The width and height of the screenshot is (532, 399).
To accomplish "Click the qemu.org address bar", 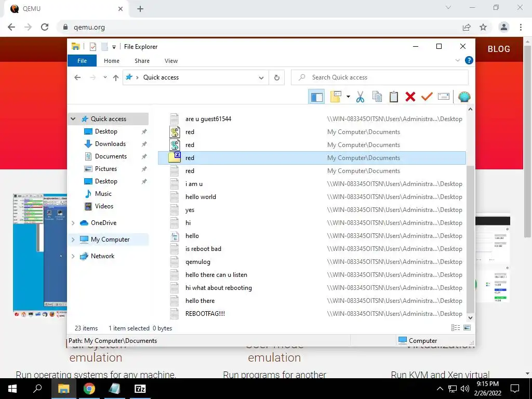I will click(x=258, y=27).
